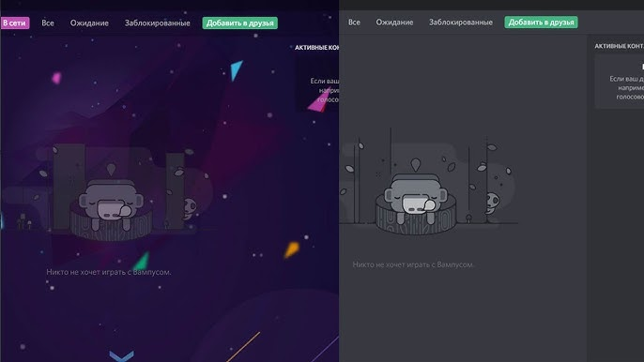Click active contacts info card in gray panel
The width and height of the screenshot is (644, 362).
tap(619, 83)
